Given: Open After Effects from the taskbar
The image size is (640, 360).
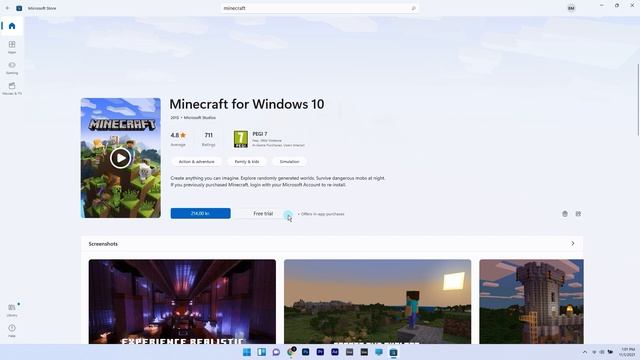Looking at the screenshot, I should [335, 352].
